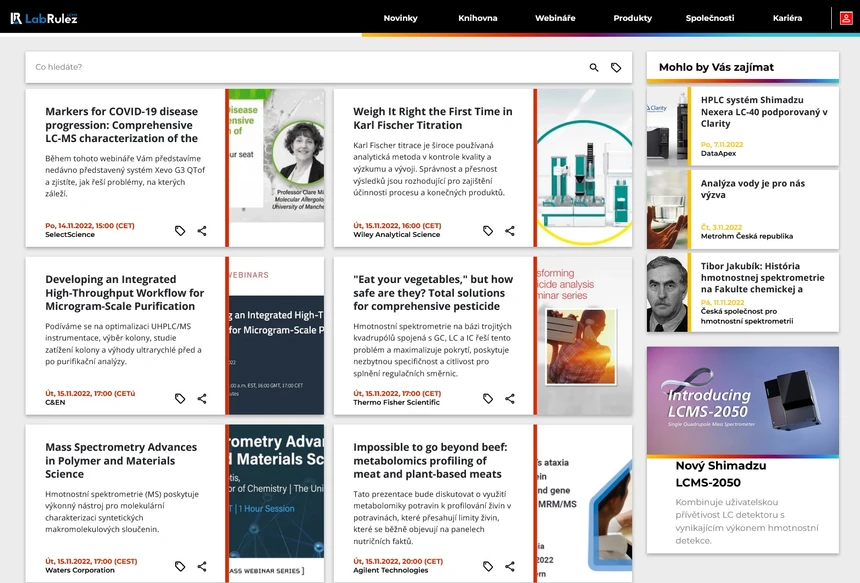Share the pesticide vegetables webinar card
Screen dimensions: 860x583
coord(510,399)
